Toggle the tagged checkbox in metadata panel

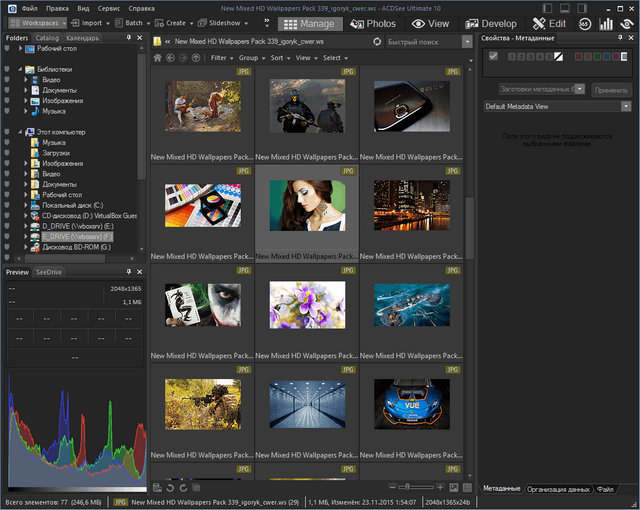[493, 57]
